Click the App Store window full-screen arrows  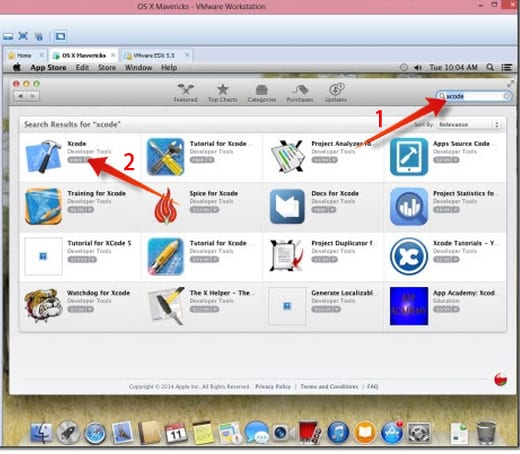click(510, 84)
